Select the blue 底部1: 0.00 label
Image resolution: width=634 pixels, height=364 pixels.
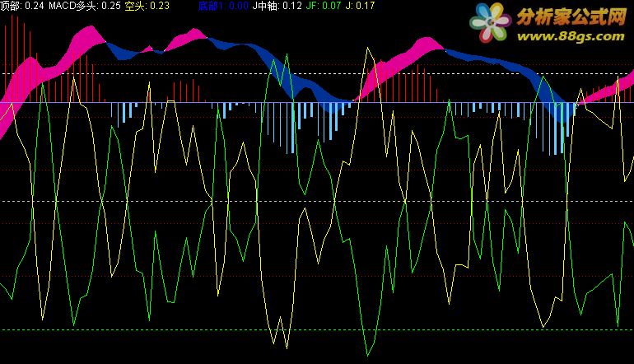click(223, 6)
